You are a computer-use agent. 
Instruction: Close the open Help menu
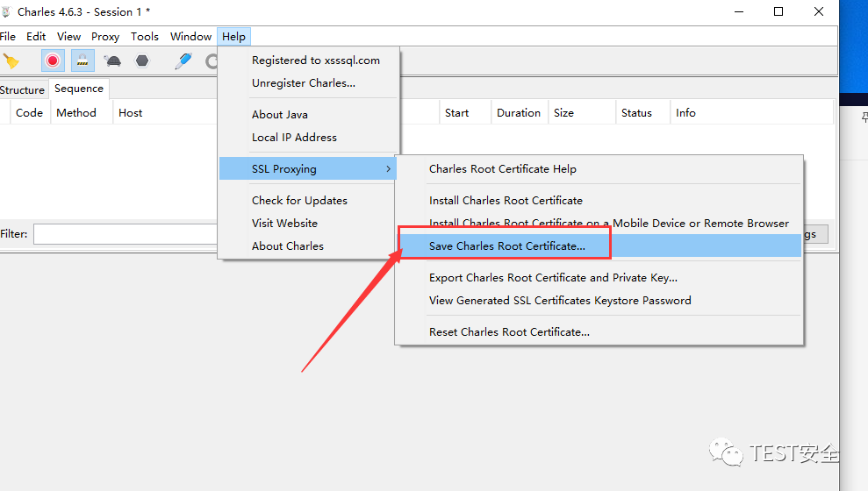tap(233, 37)
